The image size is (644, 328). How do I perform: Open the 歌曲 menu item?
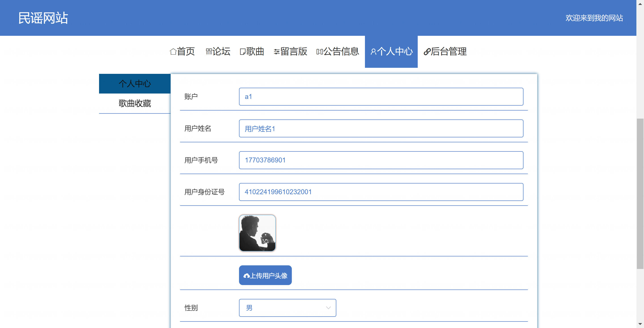pyautogui.click(x=252, y=51)
